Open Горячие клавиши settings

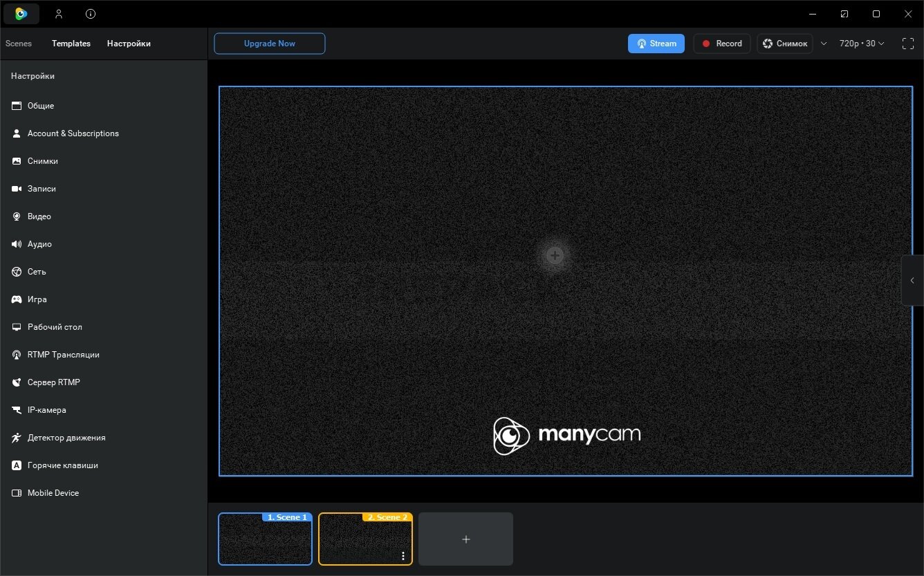104,465
